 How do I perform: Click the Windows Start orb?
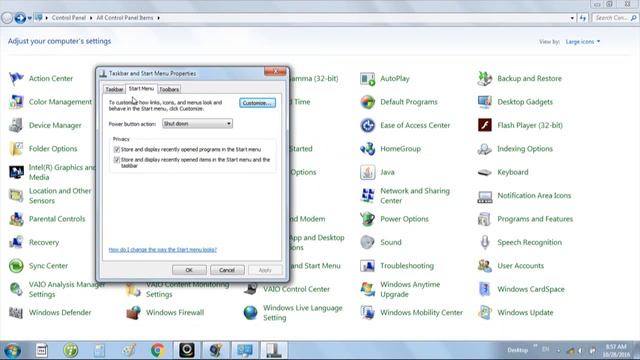coord(12,350)
